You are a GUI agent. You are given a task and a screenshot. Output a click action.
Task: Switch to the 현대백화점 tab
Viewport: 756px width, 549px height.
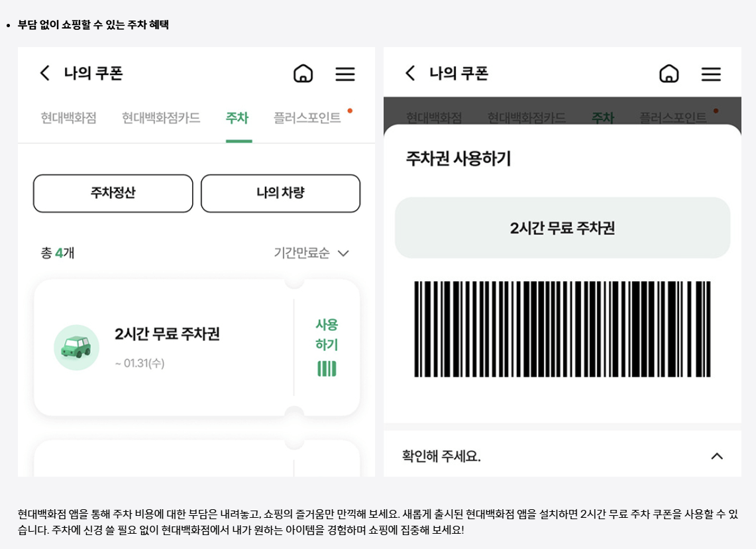(68, 117)
